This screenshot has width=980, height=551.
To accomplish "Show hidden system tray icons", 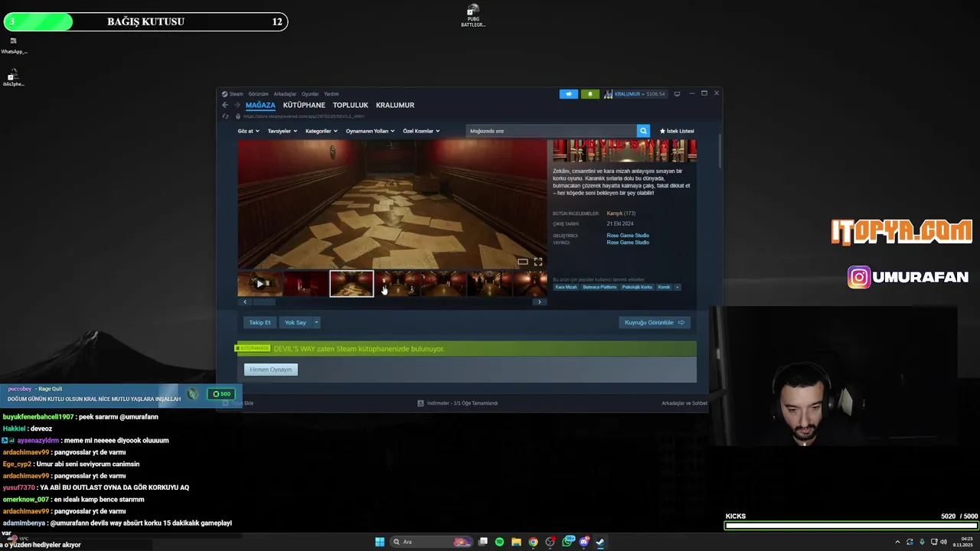I will point(897,542).
